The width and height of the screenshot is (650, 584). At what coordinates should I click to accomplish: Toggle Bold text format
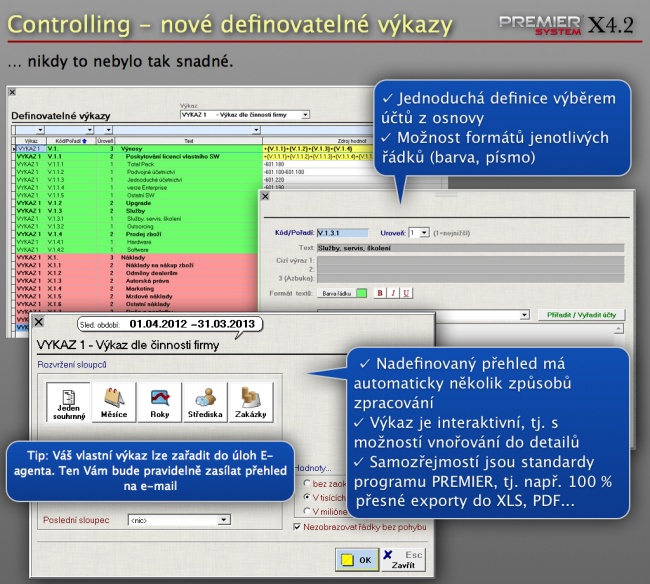coord(379,293)
